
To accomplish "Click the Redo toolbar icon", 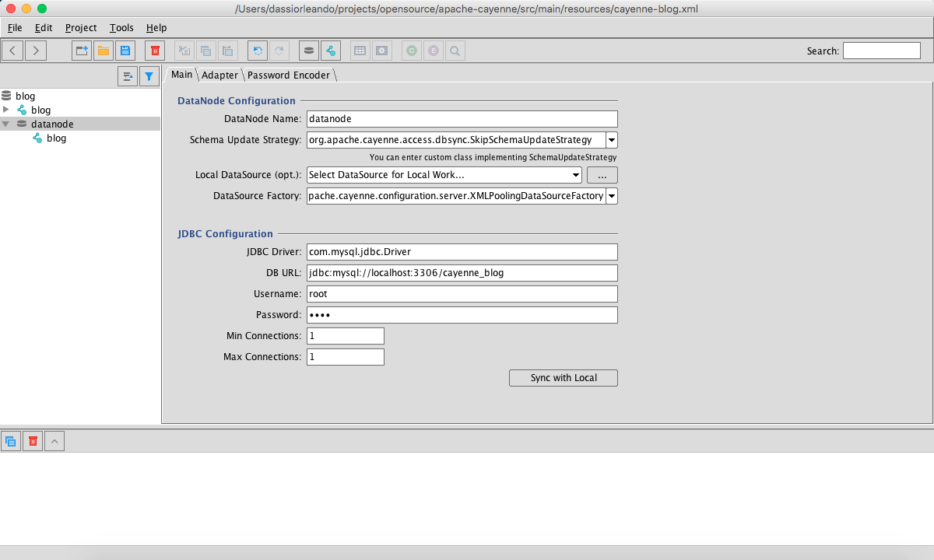I will (x=279, y=51).
